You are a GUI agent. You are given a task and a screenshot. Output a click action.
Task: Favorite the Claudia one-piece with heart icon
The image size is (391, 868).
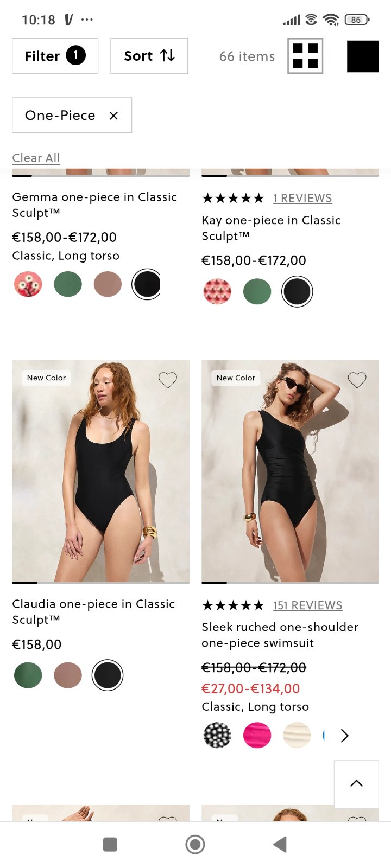point(168,380)
